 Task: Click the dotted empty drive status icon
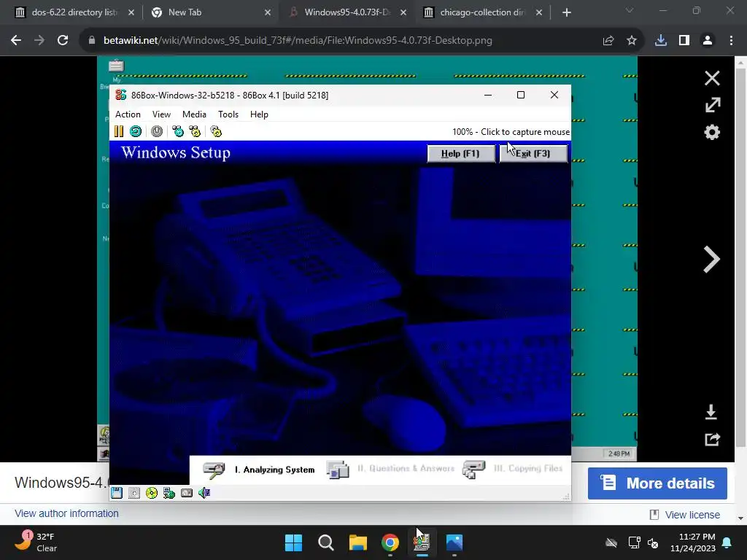pyautogui.click(x=134, y=493)
